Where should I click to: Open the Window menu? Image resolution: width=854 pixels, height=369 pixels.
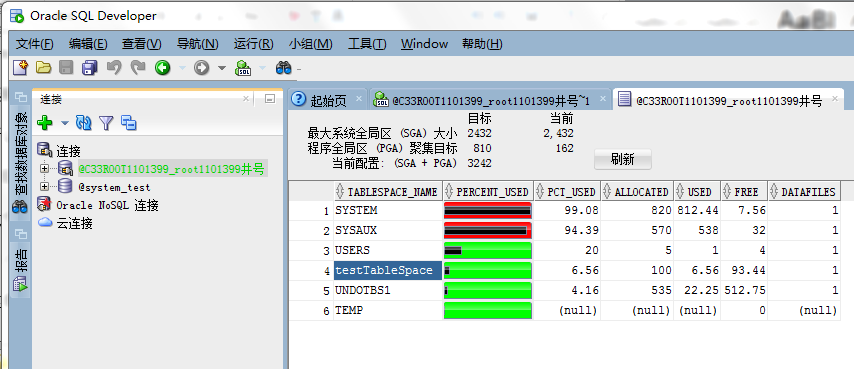(424, 44)
